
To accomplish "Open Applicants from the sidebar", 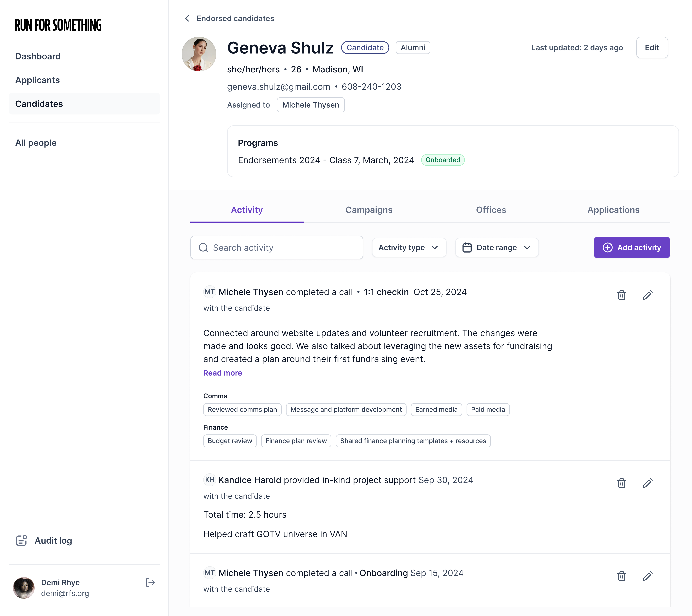I will 37,80.
